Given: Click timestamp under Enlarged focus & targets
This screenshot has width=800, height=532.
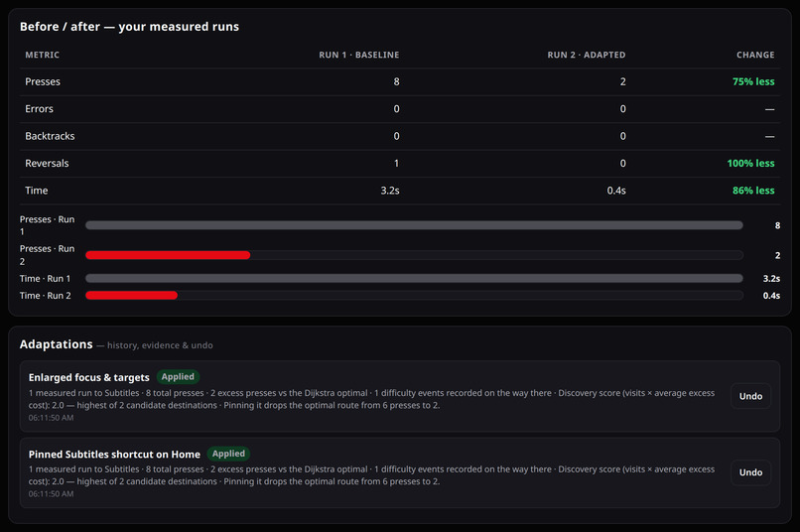Looking at the screenshot, I should click(x=51, y=418).
